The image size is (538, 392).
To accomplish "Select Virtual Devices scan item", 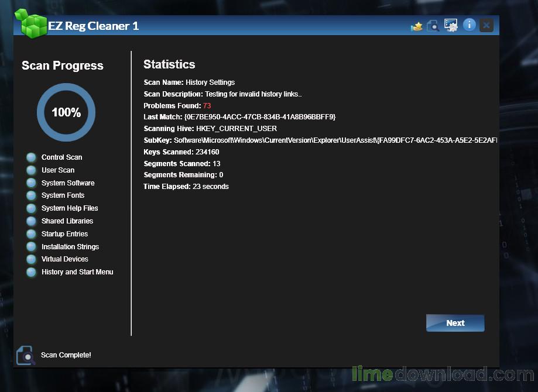I will pos(65,259).
